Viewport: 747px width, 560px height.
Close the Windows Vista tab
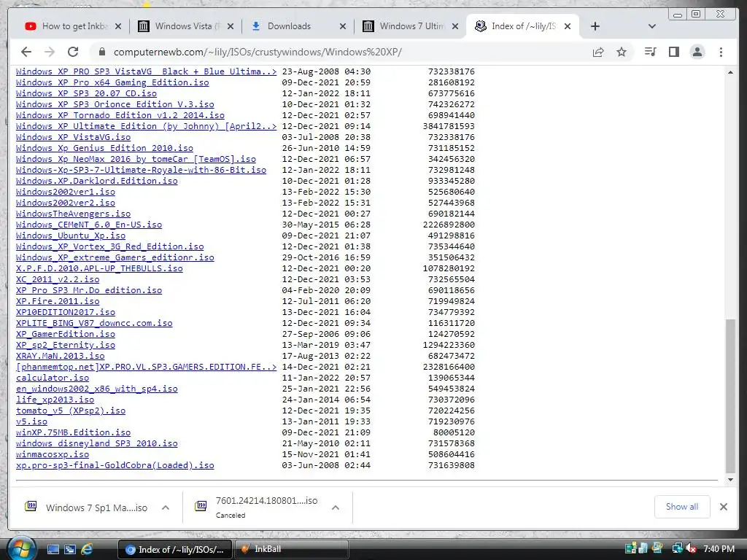coord(231,27)
